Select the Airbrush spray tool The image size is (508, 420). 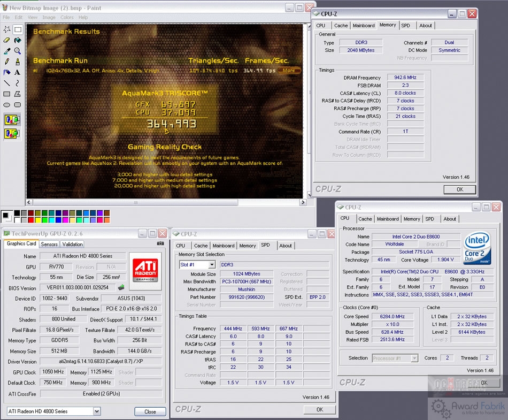pyautogui.click(x=7, y=72)
